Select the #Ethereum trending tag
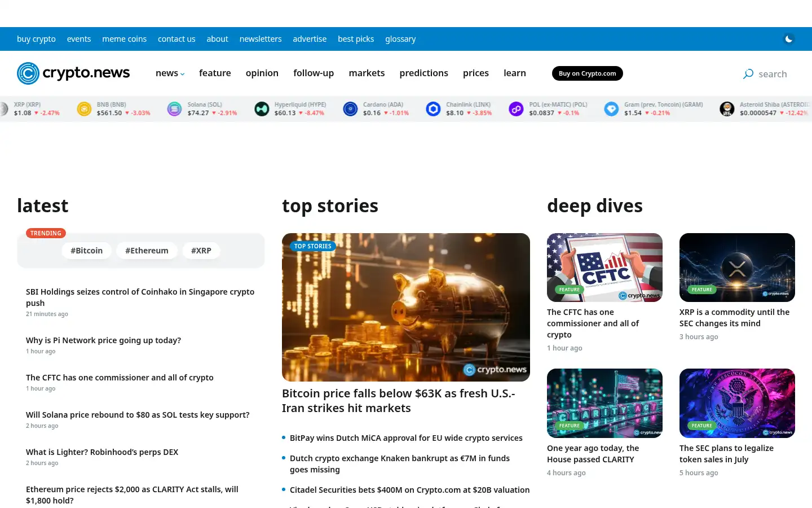Image resolution: width=812 pixels, height=508 pixels. tap(147, 251)
